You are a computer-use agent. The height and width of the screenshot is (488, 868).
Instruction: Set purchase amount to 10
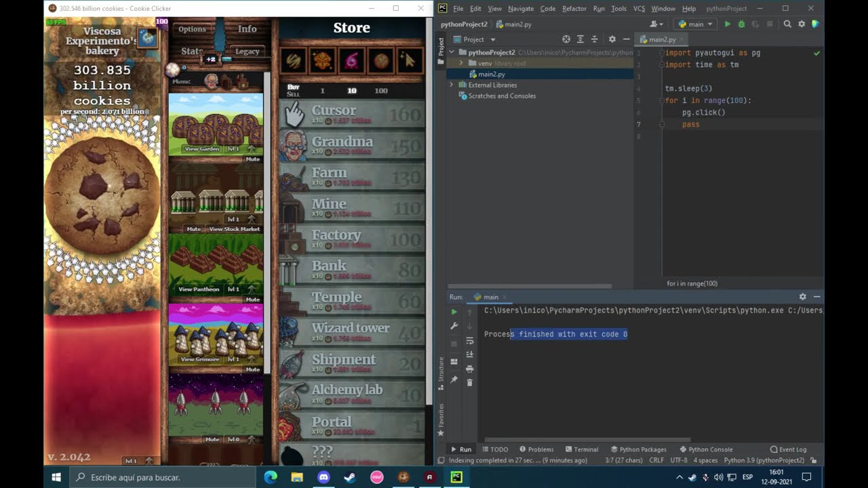pyautogui.click(x=352, y=91)
